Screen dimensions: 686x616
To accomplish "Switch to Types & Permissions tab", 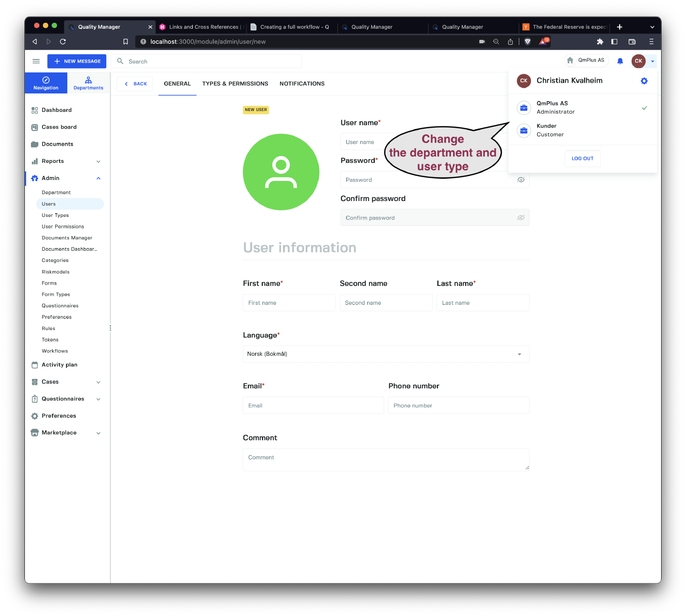I will pos(235,84).
